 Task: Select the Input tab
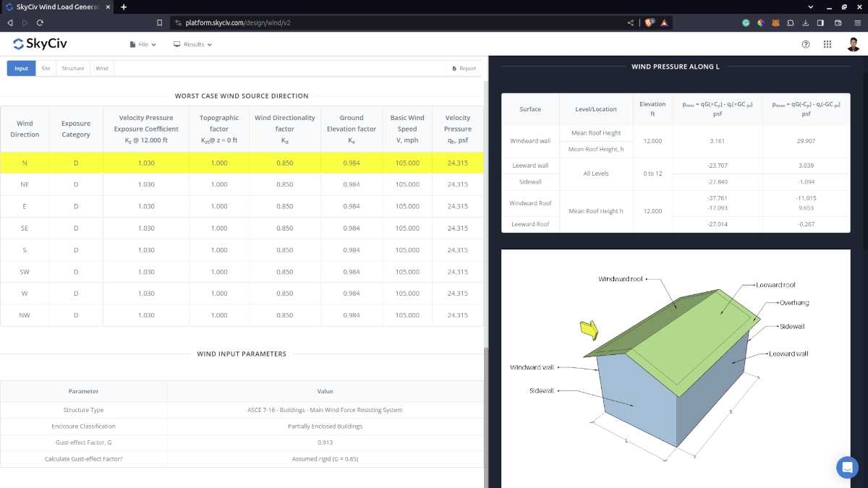21,69
